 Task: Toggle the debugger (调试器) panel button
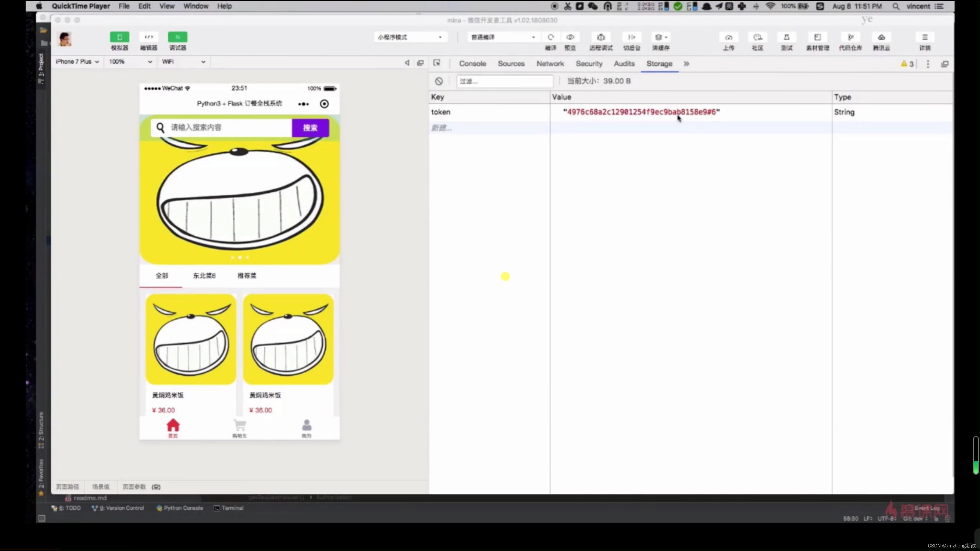pos(178,37)
